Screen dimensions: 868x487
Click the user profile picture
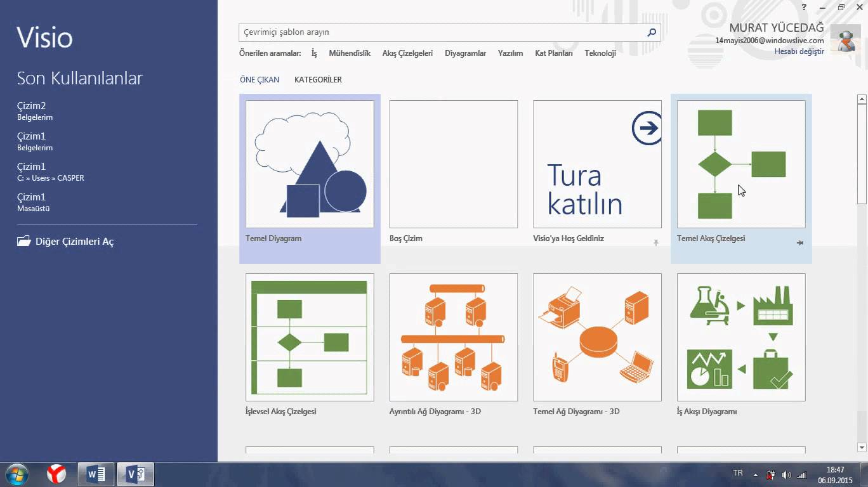point(845,39)
